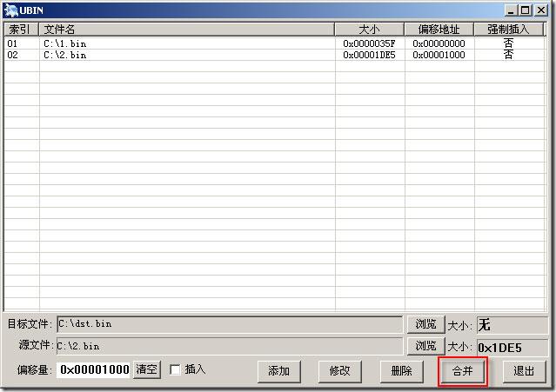Click 浏览 button next to 源文件
Screen dimensions: 556x392
coord(425,346)
